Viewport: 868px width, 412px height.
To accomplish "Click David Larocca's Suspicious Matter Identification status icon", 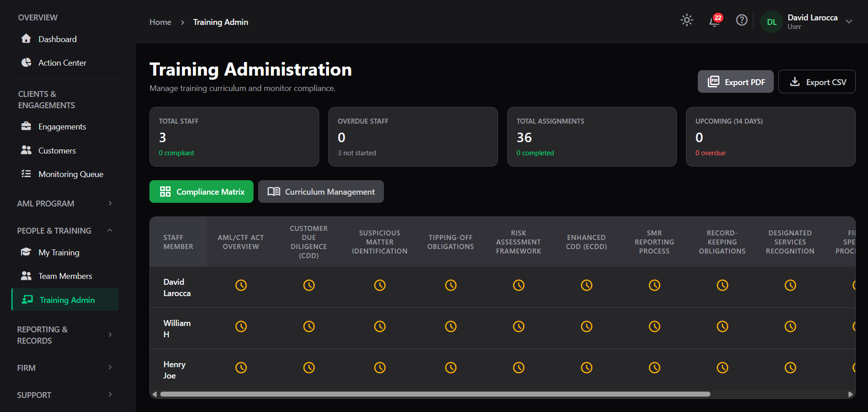I will [379, 285].
